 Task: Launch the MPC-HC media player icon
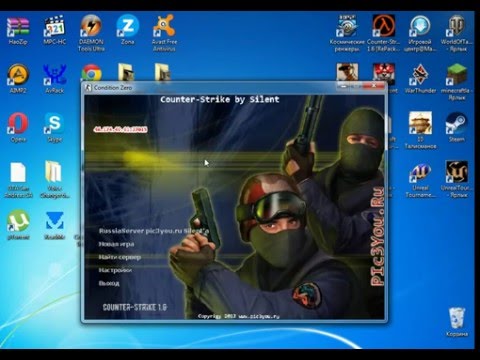[54, 31]
